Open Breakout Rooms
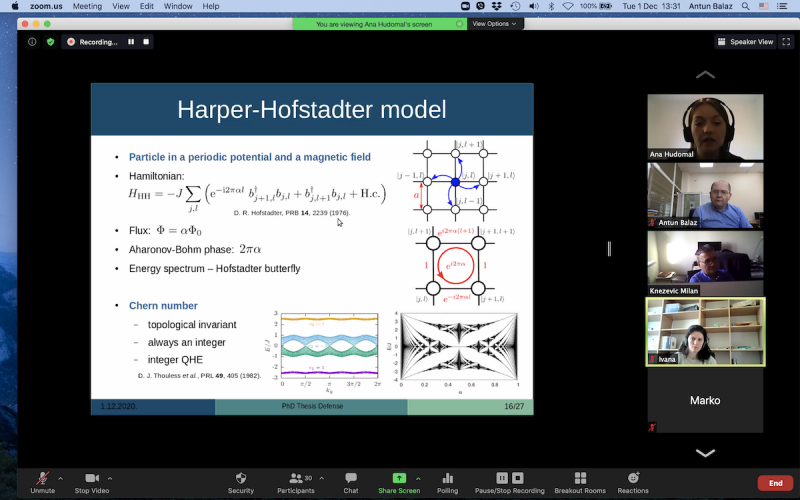This screenshot has width=800, height=500. pyautogui.click(x=580, y=483)
